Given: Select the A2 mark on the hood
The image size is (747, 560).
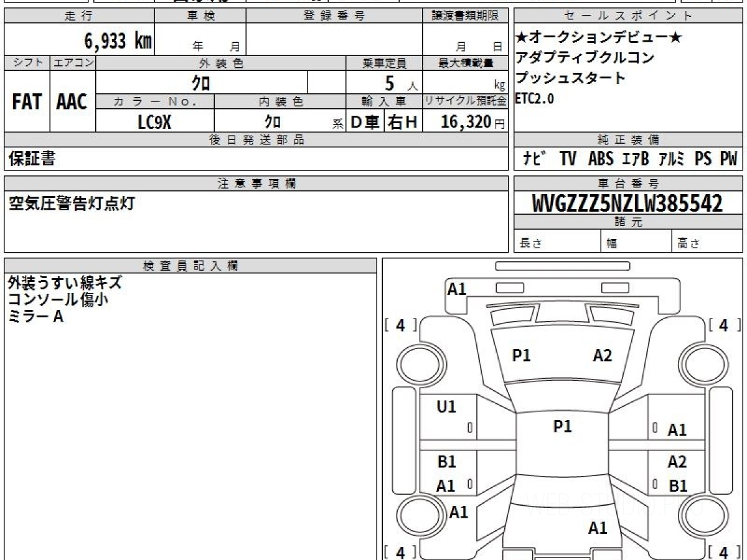Looking at the screenshot, I should click(602, 355).
